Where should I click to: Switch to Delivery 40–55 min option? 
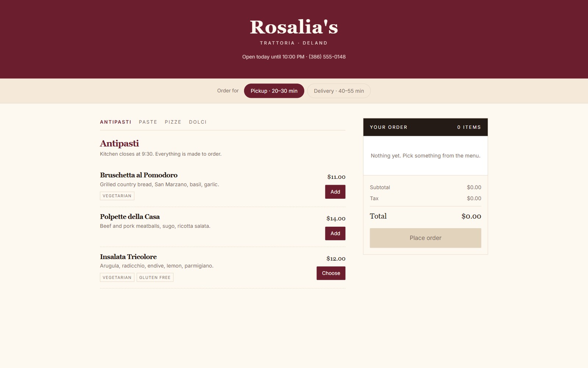[x=339, y=91]
